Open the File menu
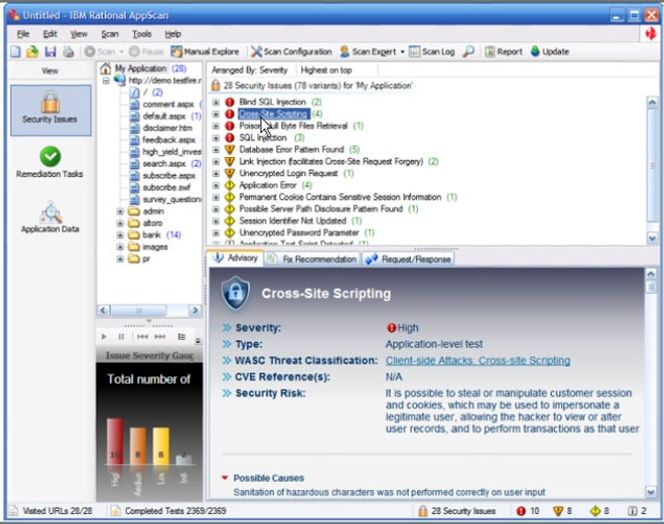This screenshot has width=664, height=524. tap(23, 34)
